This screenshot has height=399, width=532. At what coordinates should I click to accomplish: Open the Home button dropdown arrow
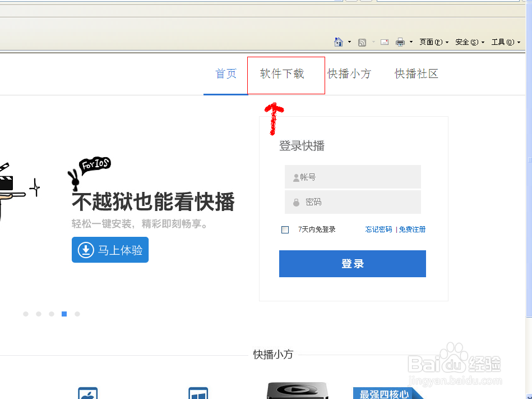point(349,42)
